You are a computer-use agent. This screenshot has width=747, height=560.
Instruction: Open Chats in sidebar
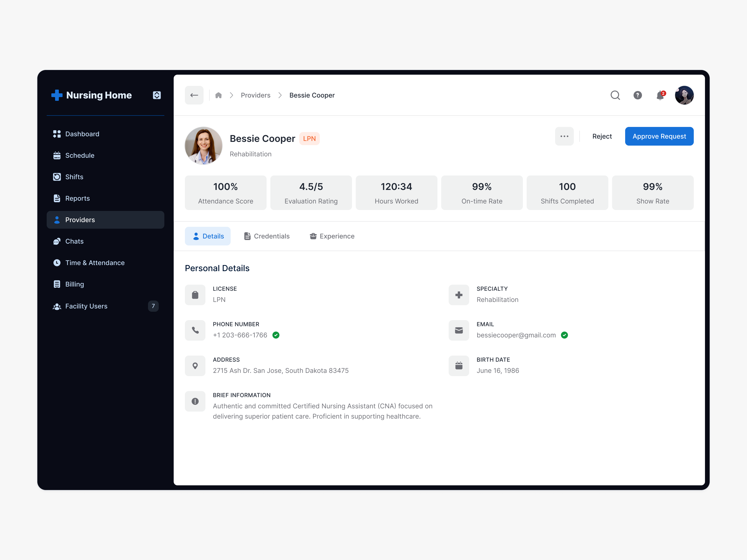pyautogui.click(x=105, y=241)
